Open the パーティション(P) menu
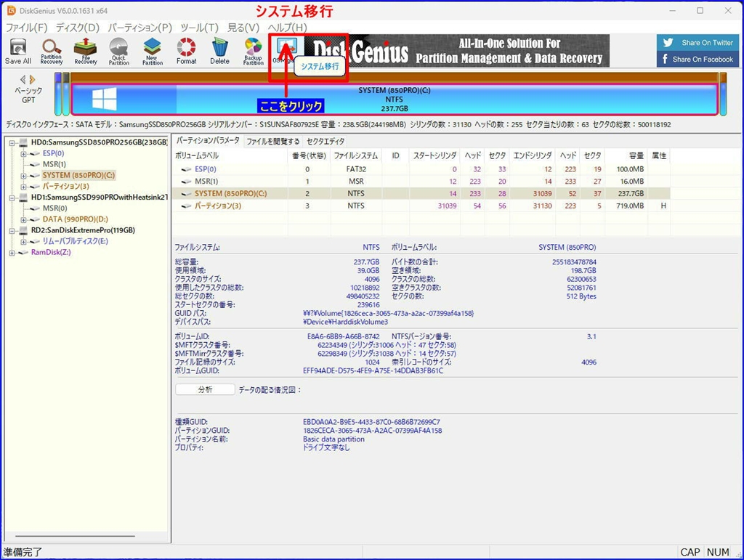The image size is (744, 560). [140, 28]
